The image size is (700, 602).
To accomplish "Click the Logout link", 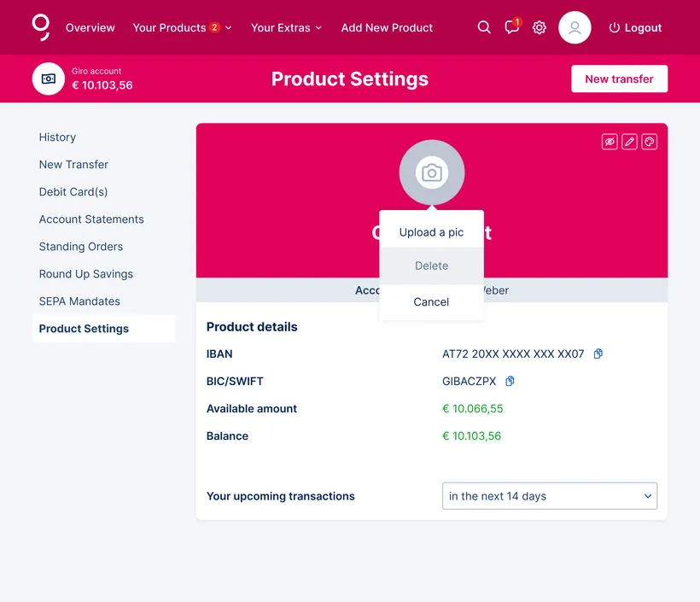I will click(634, 27).
